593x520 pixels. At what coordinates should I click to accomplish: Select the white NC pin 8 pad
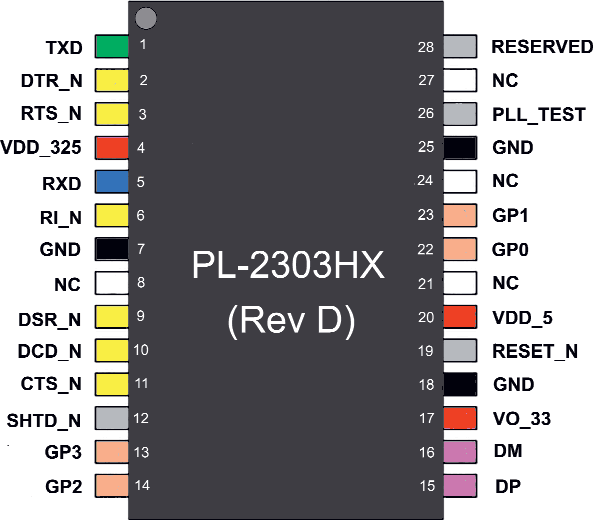pyautogui.click(x=112, y=283)
